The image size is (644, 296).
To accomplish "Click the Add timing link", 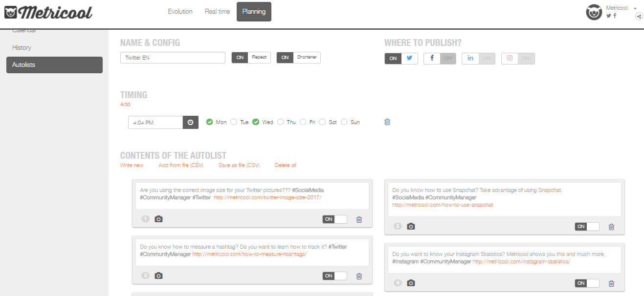I will (x=125, y=104).
